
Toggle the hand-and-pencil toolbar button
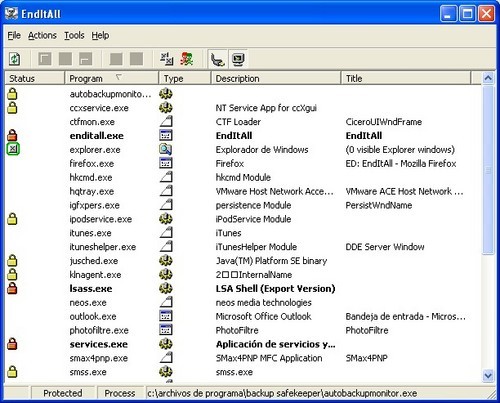217,59
